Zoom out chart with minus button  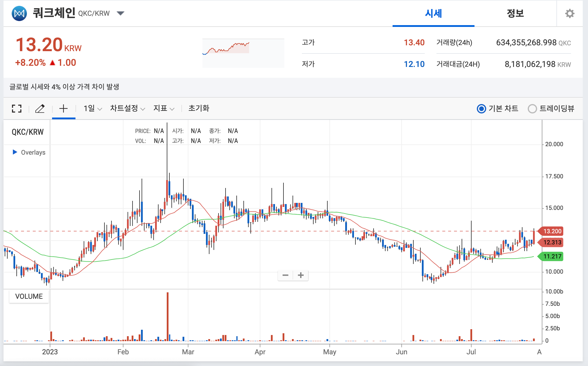click(x=285, y=275)
